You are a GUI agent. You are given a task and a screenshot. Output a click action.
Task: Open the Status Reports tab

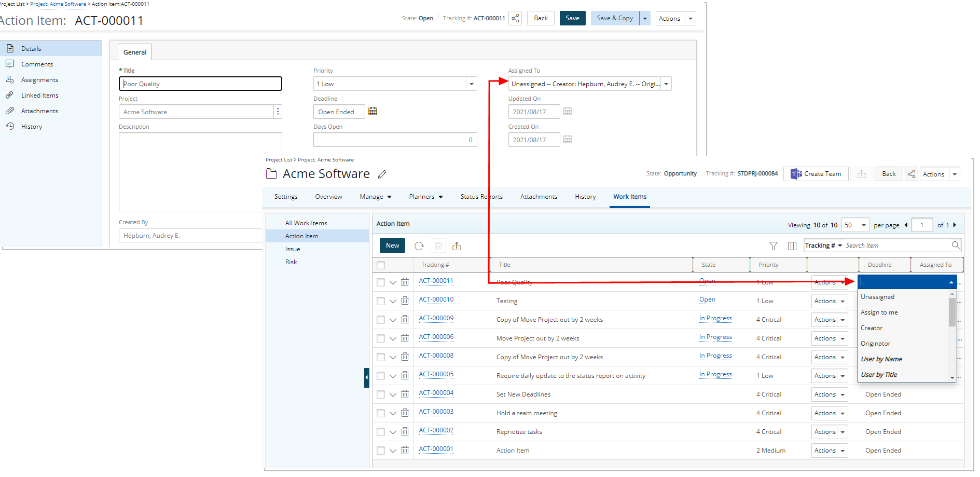481,197
